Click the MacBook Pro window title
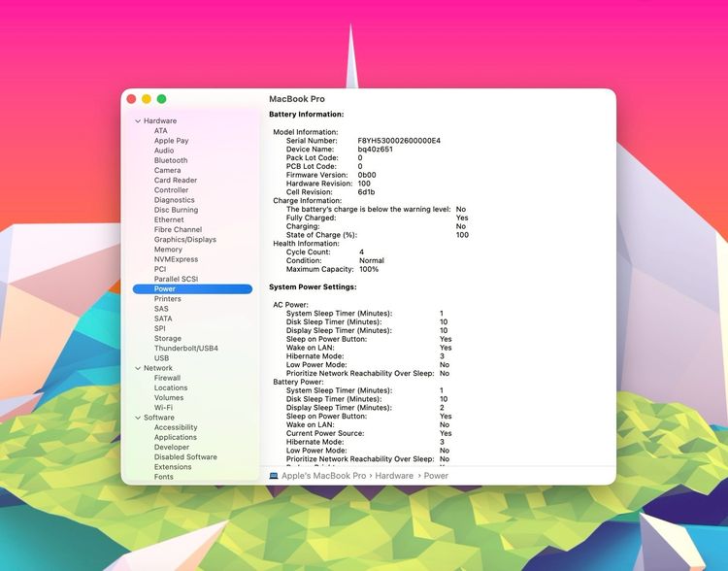 coord(297,99)
